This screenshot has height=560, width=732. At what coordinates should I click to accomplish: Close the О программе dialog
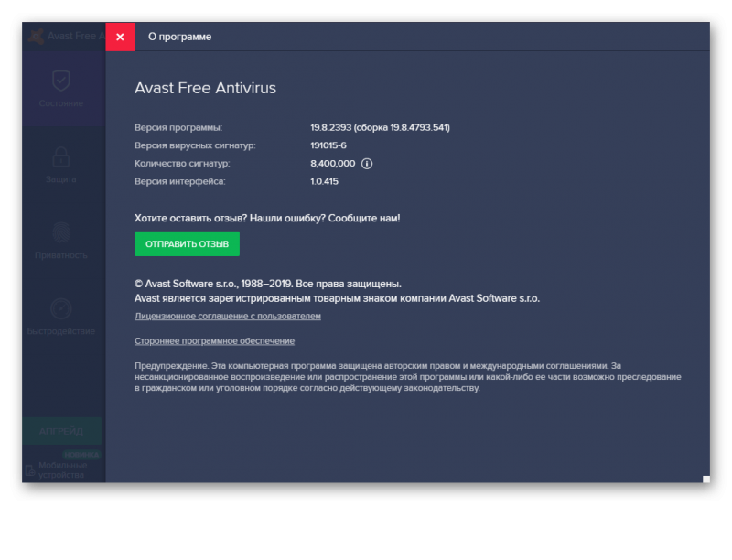coord(120,37)
